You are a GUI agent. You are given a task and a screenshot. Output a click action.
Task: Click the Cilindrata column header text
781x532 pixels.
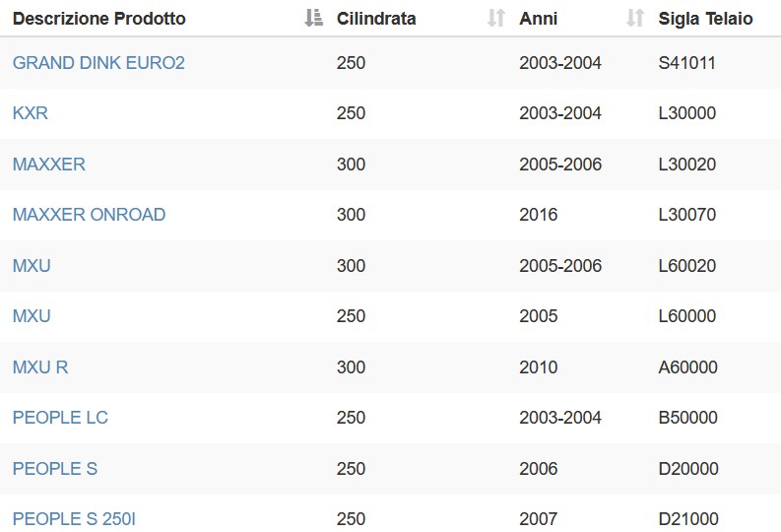(376, 19)
